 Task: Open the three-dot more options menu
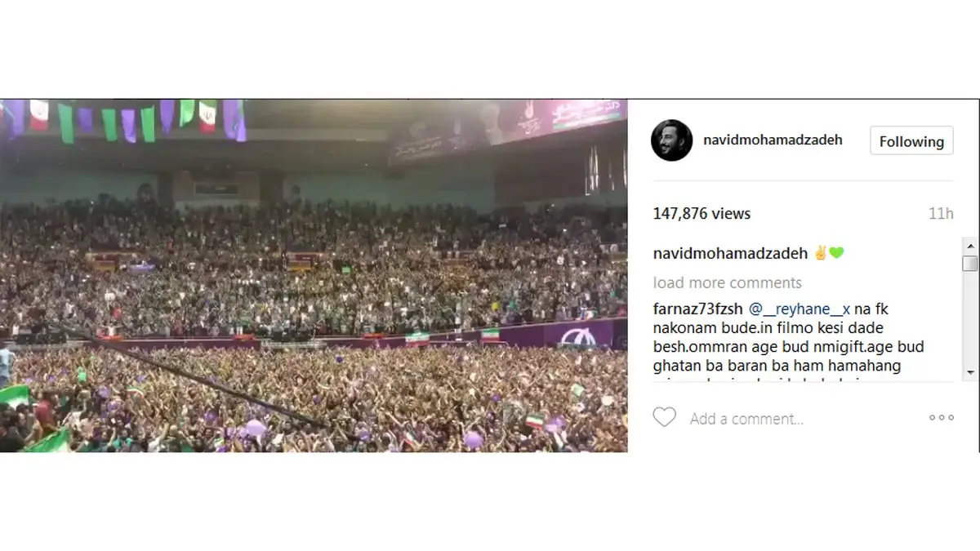(x=941, y=417)
